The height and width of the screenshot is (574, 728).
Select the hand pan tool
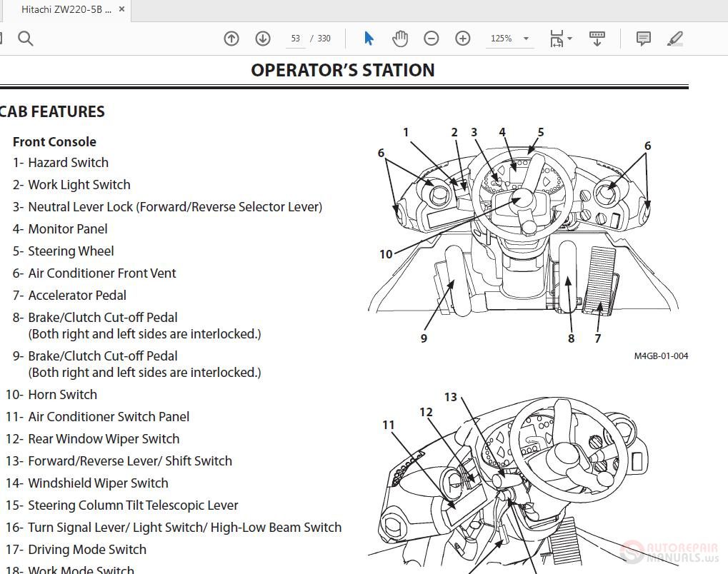(401, 39)
